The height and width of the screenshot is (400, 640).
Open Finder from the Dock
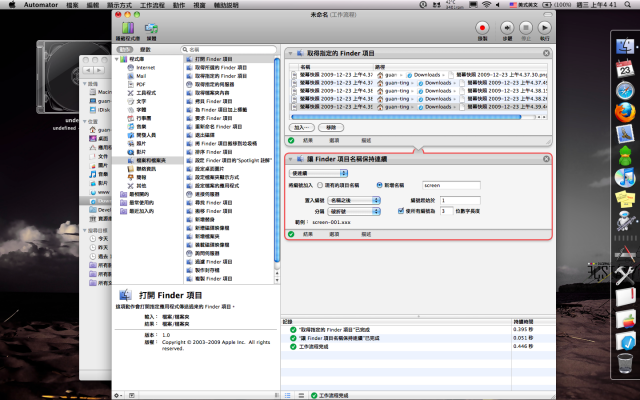coord(625,46)
